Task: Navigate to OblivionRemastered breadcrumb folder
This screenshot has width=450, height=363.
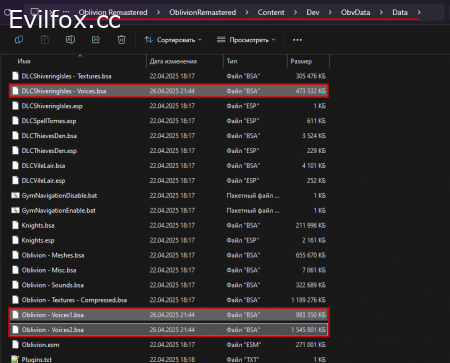Action: point(202,12)
